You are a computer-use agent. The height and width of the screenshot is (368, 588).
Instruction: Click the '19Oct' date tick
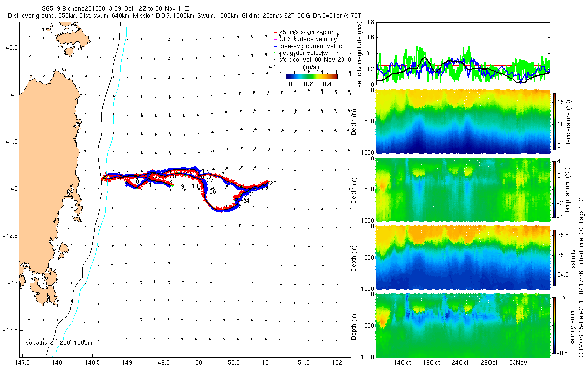click(431, 362)
